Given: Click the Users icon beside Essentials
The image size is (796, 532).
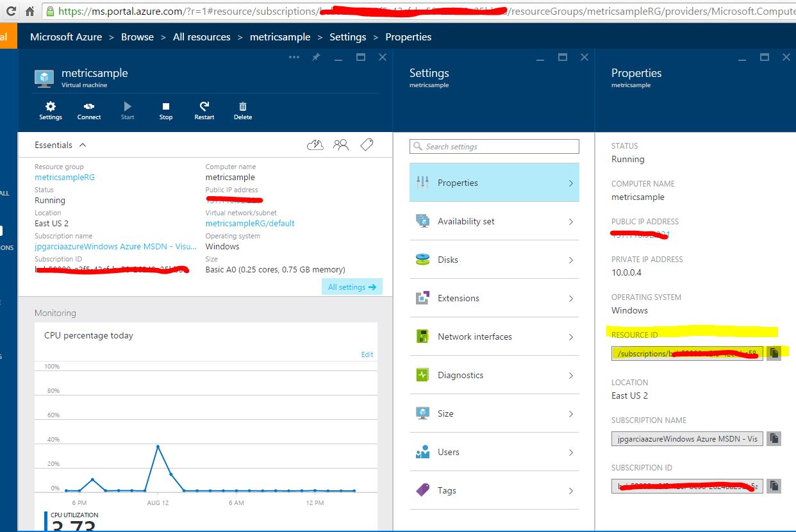Looking at the screenshot, I should coord(341,145).
